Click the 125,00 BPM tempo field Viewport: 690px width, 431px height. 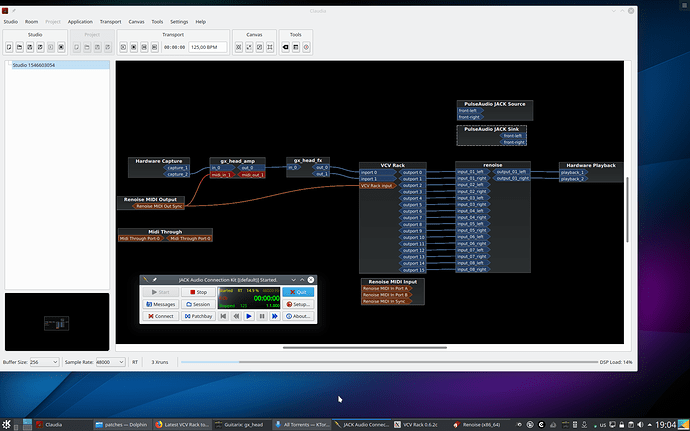(x=208, y=47)
